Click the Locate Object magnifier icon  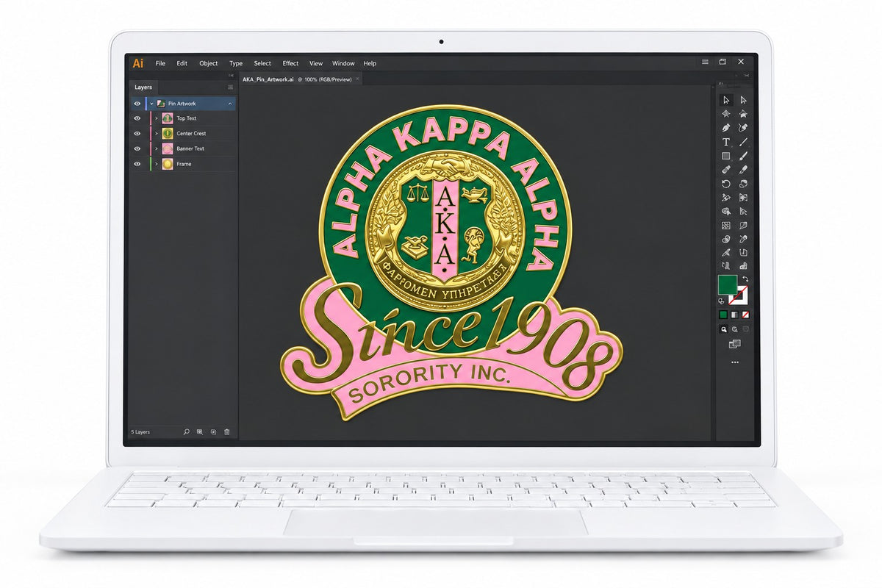(x=187, y=432)
